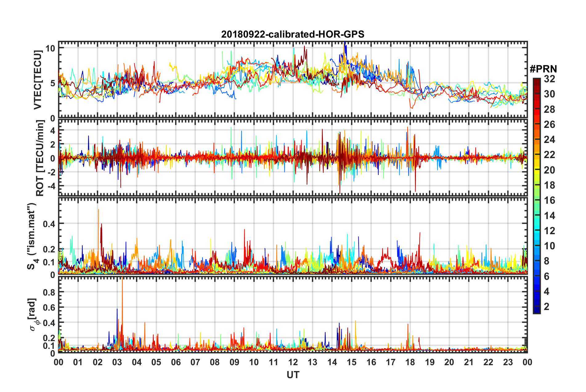Click x-axis tick label 15
This screenshot has height=392, width=586.
[x=352, y=362]
